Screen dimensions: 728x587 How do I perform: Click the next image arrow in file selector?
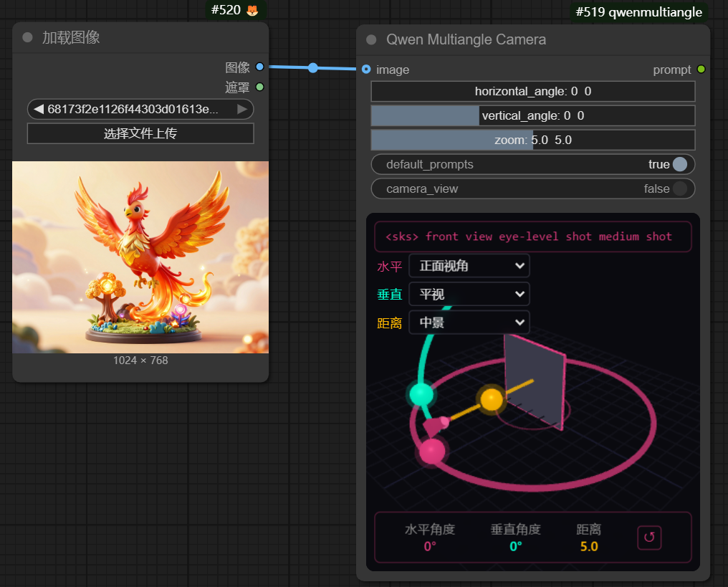click(242, 109)
